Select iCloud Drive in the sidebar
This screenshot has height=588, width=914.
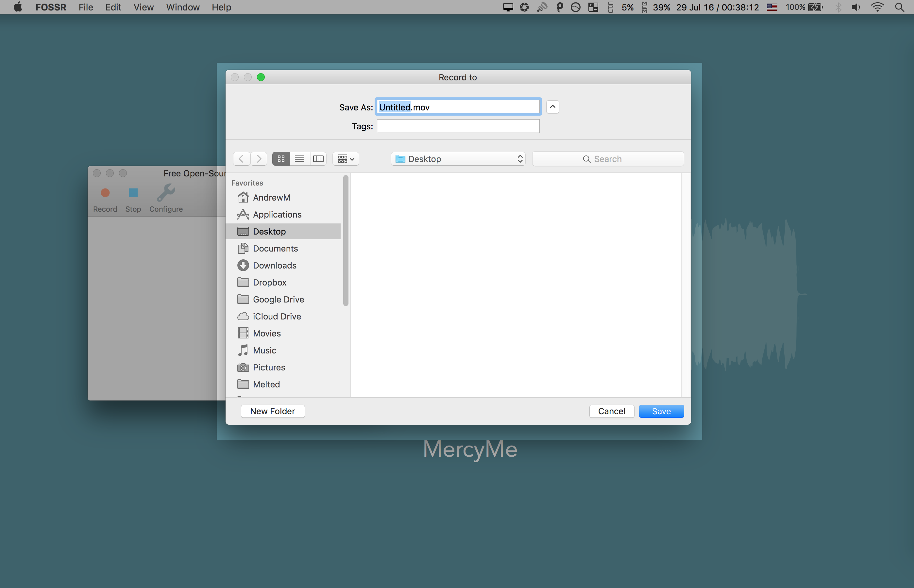277,317
